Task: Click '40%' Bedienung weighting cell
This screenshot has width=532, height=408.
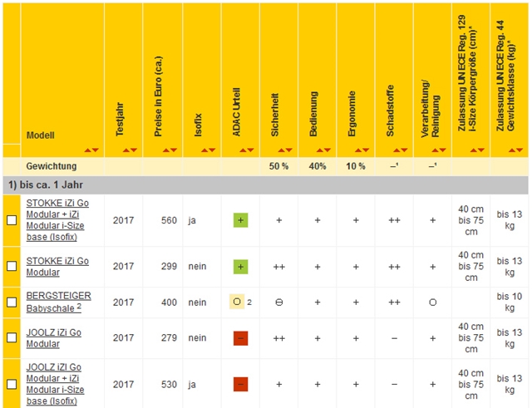Action: point(318,166)
